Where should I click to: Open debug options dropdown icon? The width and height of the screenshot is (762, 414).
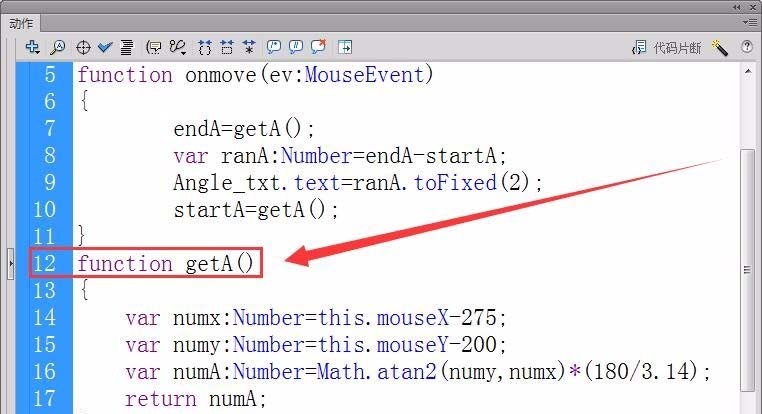point(177,47)
